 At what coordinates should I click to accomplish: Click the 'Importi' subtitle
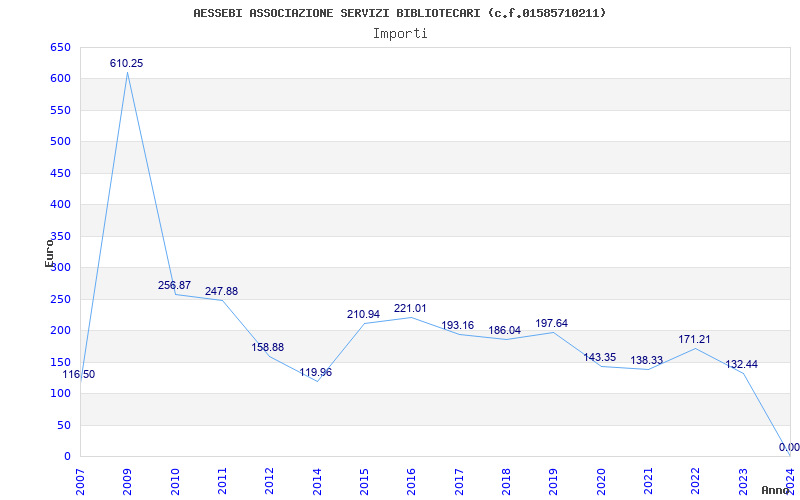pyautogui.click(x=400, y=34)
